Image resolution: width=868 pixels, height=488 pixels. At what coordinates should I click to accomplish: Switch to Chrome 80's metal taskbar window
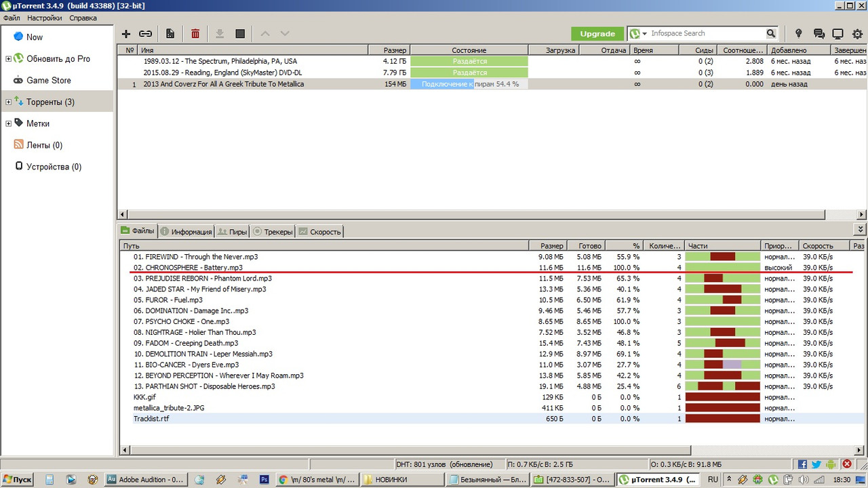(317, 479)
